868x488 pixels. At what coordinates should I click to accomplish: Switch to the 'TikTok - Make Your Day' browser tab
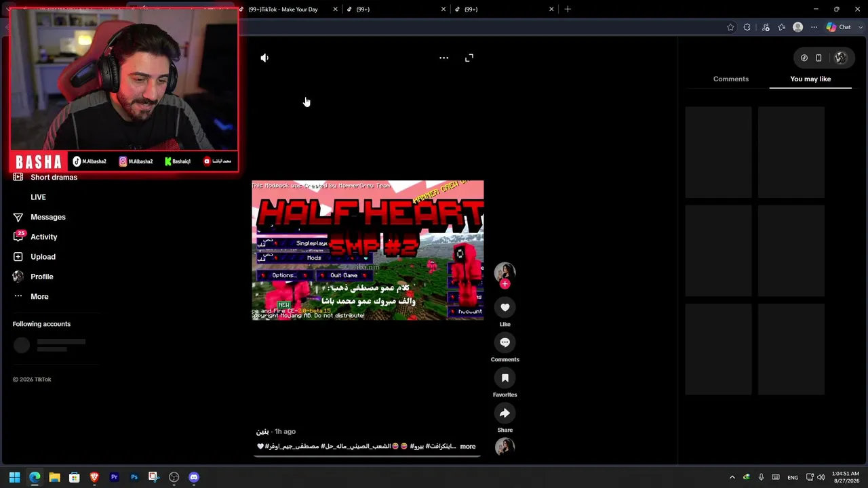[x=283, y=9]
